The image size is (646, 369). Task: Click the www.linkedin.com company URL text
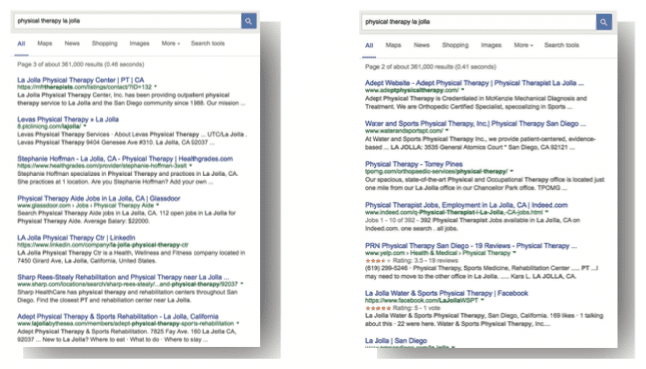(103, 245)
